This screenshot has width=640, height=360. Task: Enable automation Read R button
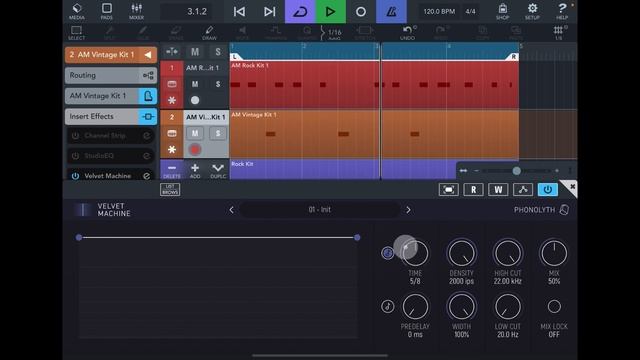click(473, 189)
